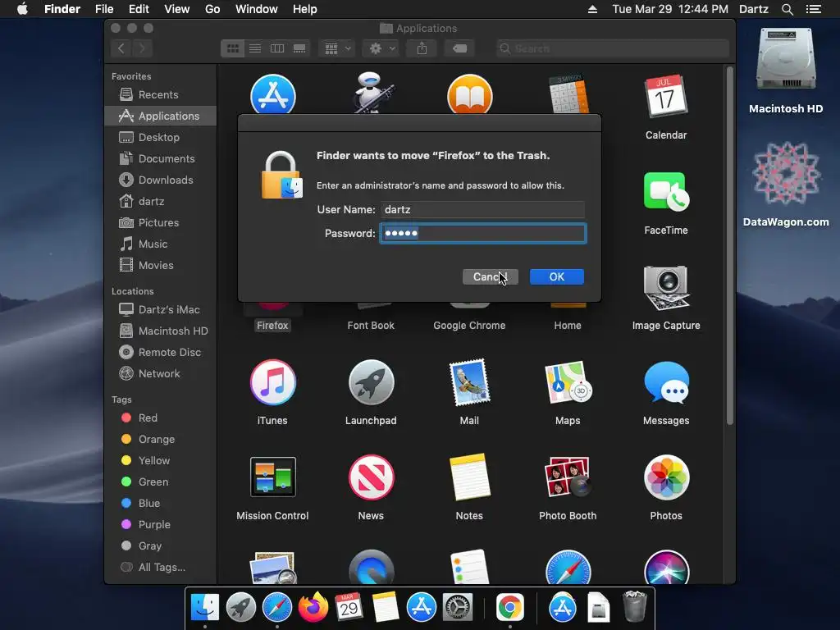
Task: Select Desktop in the sidebar
Action: [161, 137]
